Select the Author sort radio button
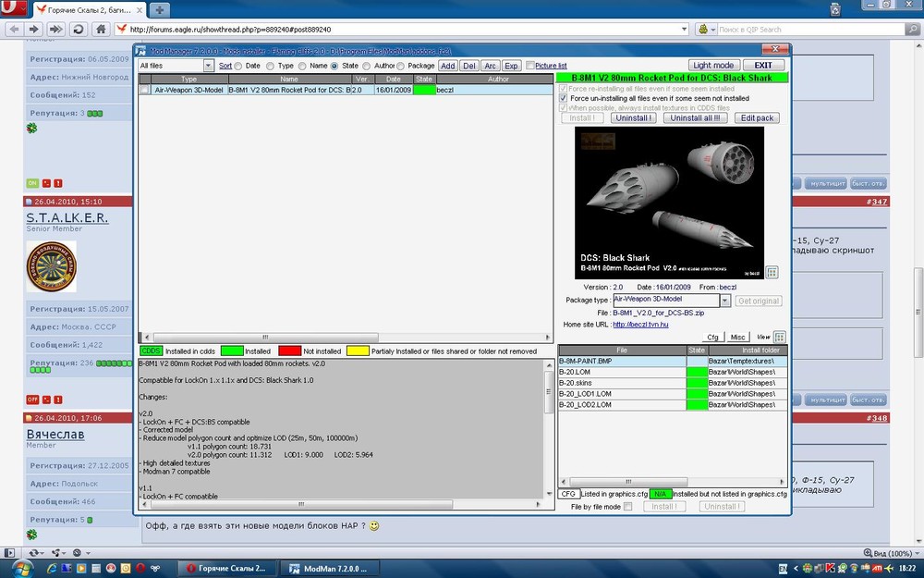This screenshot has height=578, width=924. point(367,66)
